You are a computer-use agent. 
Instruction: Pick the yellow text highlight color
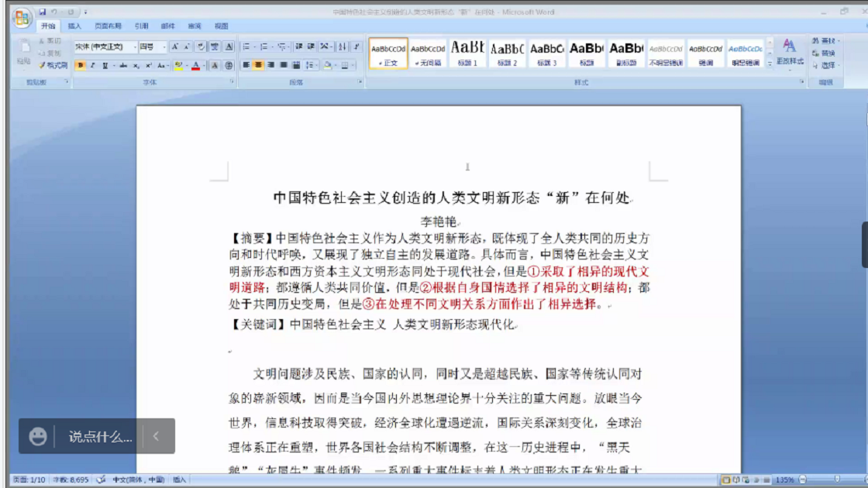pos(178,66)
